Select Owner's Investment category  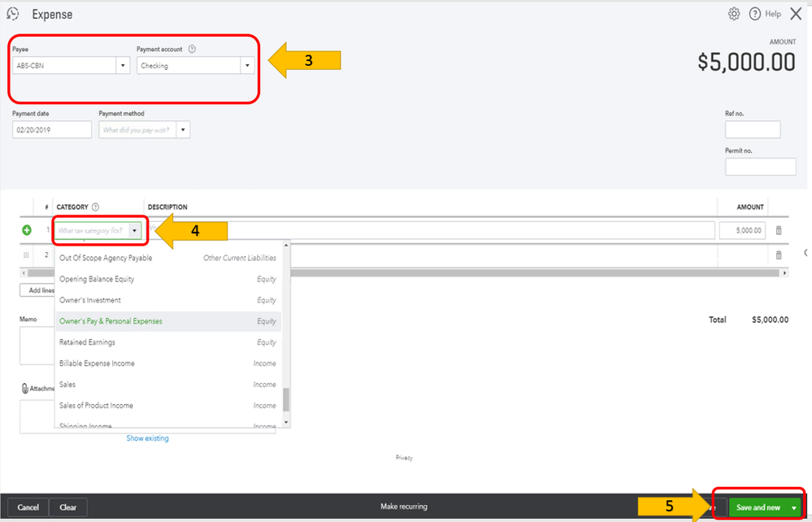coord(167,300)
